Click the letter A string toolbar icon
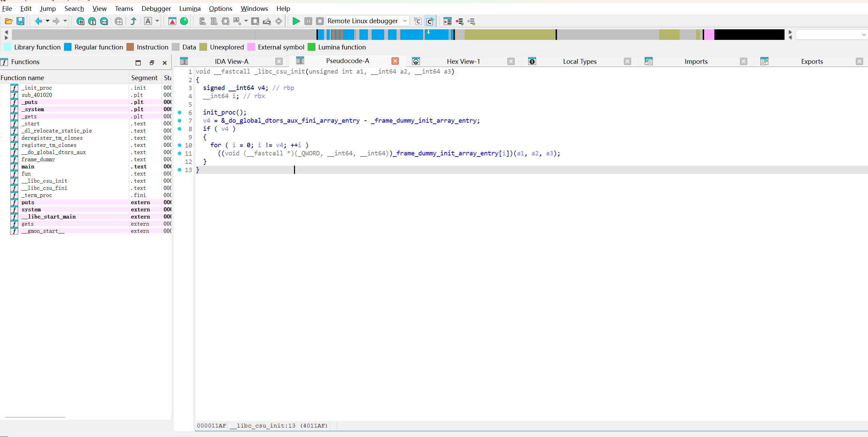 [x=148, y=21]
